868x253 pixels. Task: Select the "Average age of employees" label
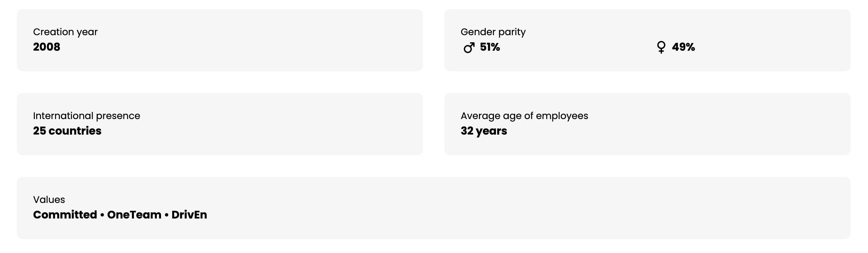click(x=524, y=116)
